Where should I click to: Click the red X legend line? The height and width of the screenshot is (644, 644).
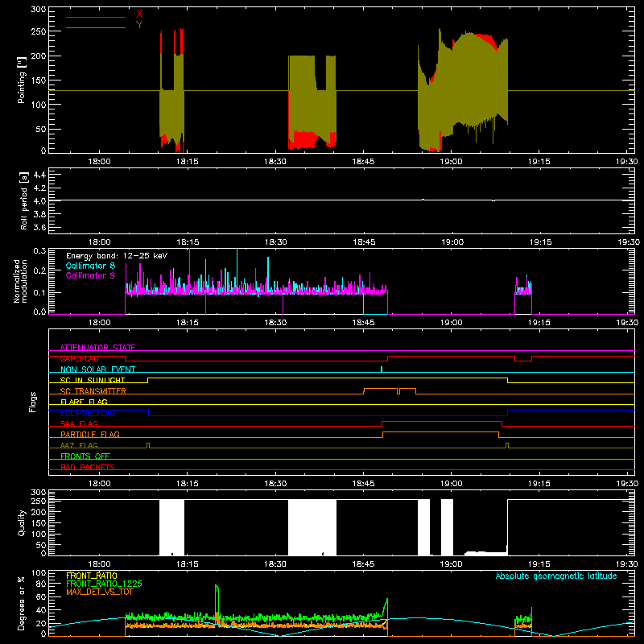96,17
